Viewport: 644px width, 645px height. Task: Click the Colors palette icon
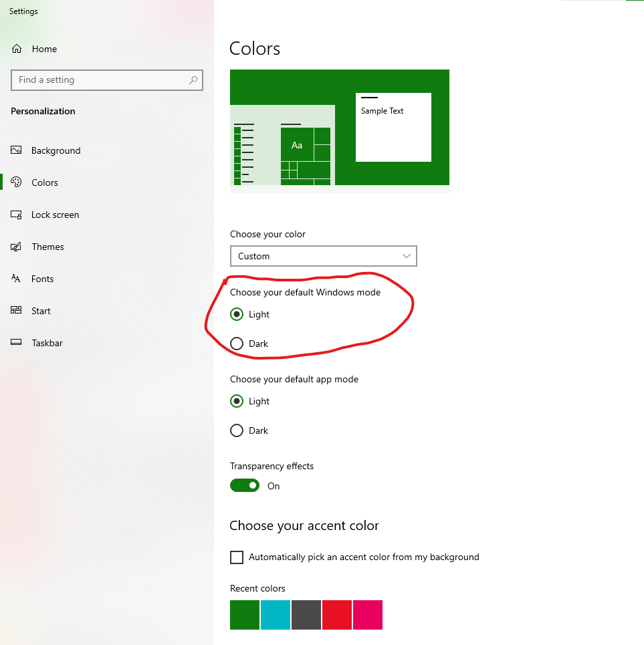(x=16, y=182)
